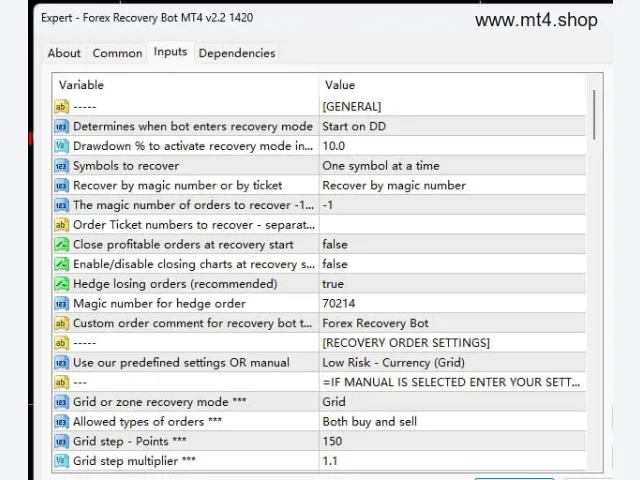Click the Variable column header
Screen dimensions: 640x480
[186, 85]
